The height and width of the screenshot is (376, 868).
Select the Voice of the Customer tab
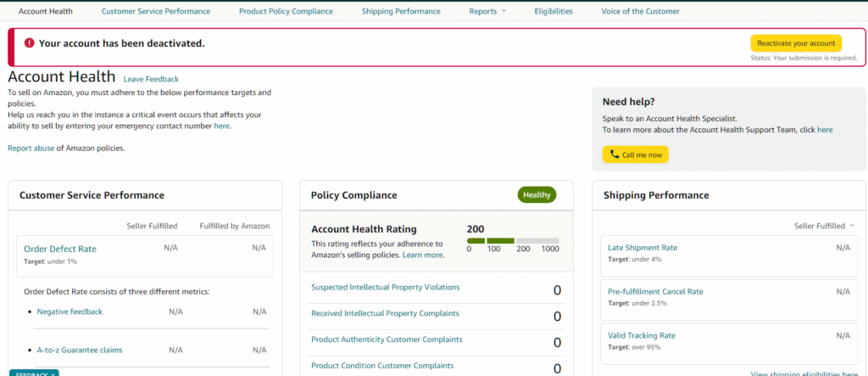(x=640, y=11)
